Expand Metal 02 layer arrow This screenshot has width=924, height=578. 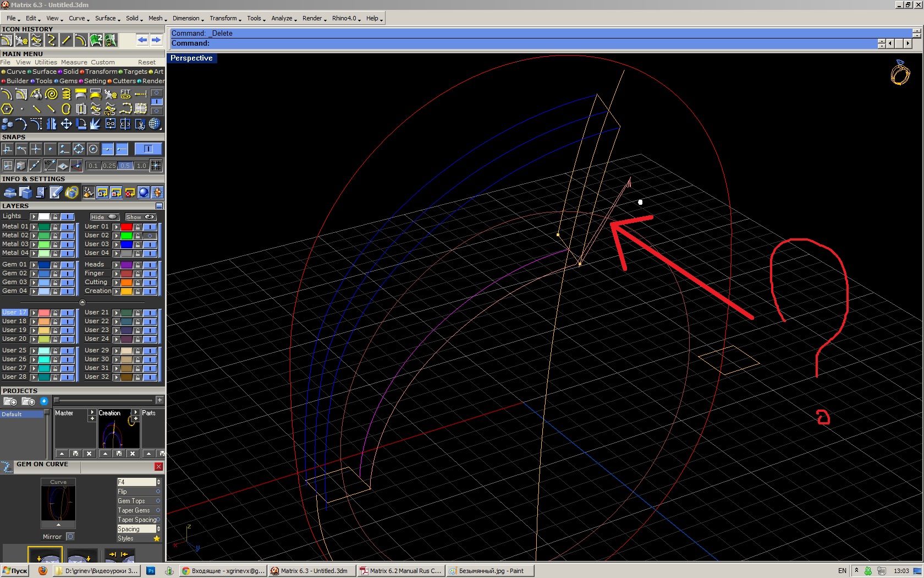click(x=34, y=236)
